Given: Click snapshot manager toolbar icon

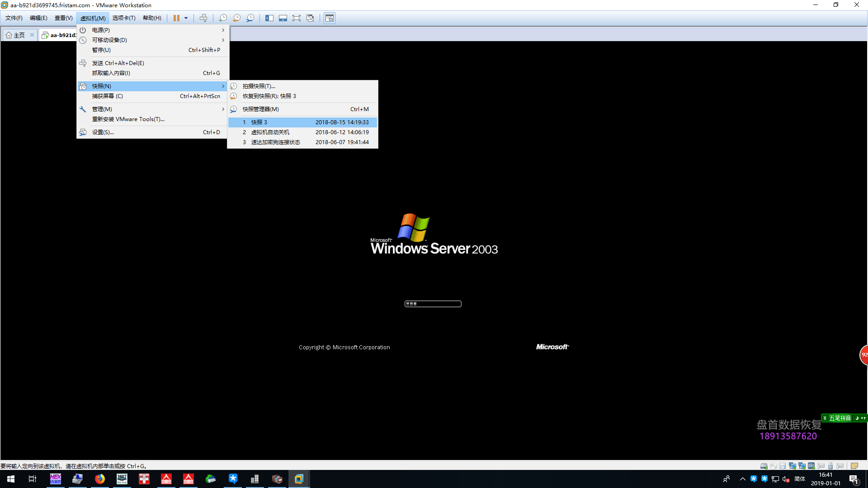Looking at the screenshot, I should tap(250, 18).
